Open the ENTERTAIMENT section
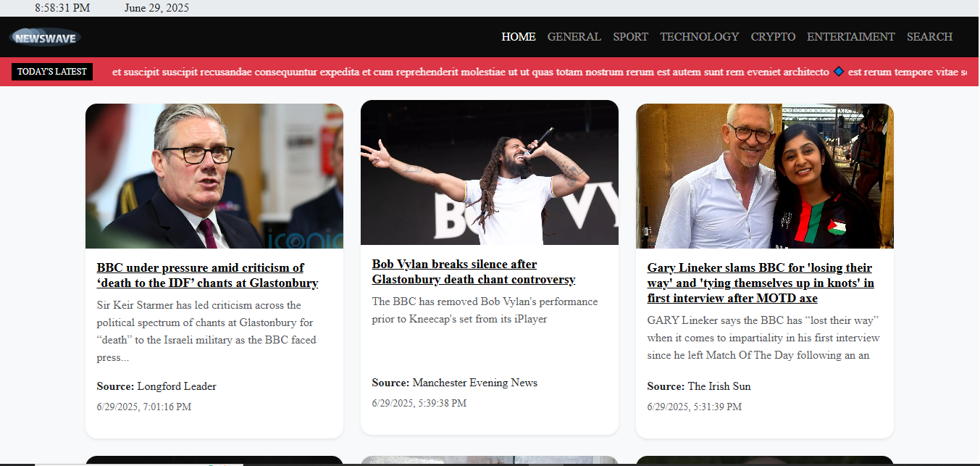Image resolution: width=980 pixels, height=466 pixels. [850, 36]
